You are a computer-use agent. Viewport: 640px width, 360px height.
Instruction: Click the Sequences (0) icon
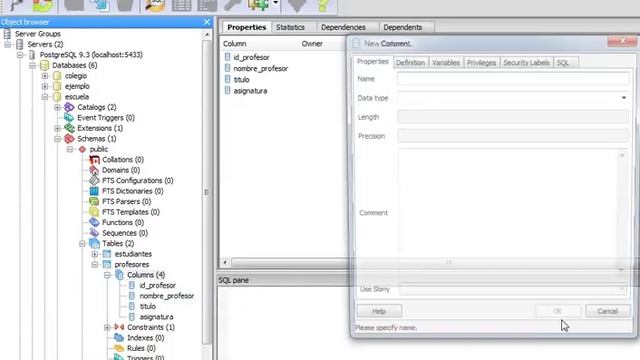(94, 233)
